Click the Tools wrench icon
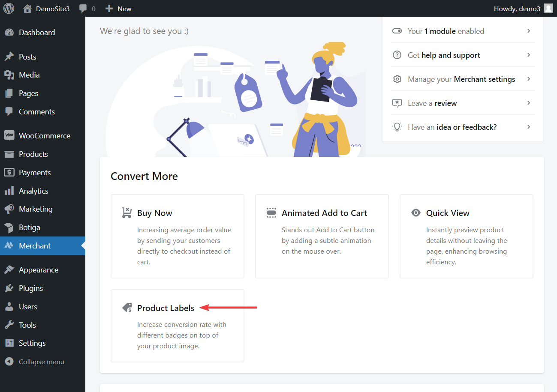 (9, 325)
